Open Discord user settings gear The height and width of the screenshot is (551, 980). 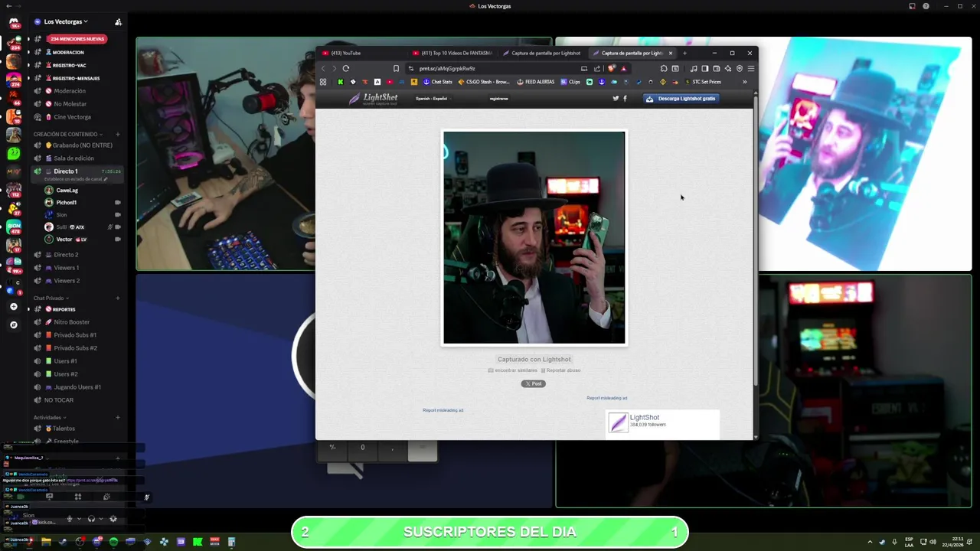tap(113, 519)
